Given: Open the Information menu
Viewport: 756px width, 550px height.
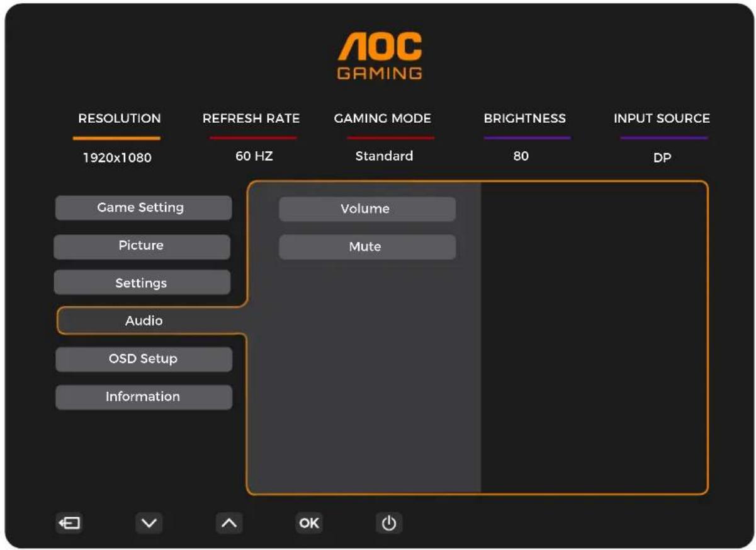Looking at the screenshot, I should [x=144, y=397].
